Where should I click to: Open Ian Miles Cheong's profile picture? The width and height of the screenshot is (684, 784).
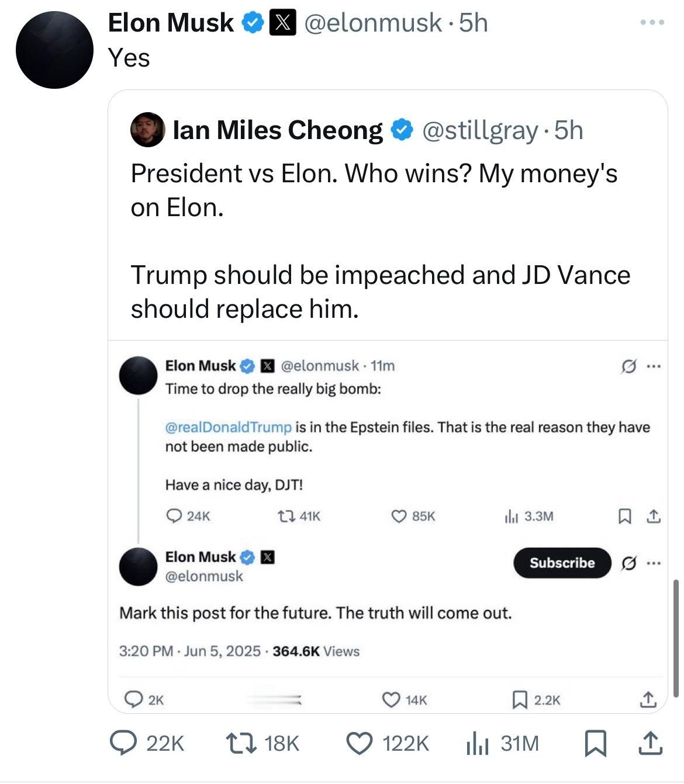pyautogui.click(x=147, y=129)
